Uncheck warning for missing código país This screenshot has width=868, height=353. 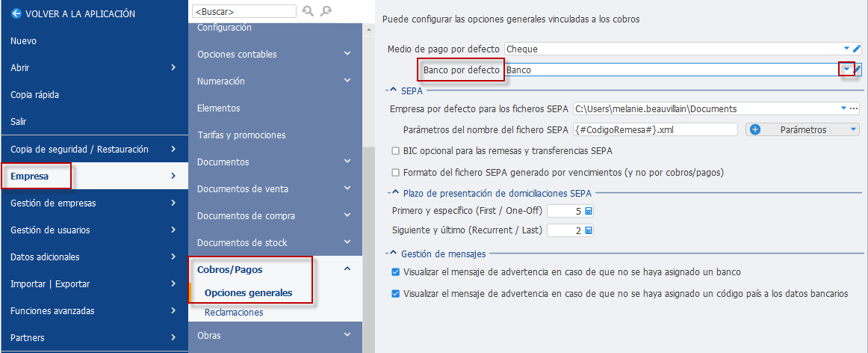tap(395, 294)
